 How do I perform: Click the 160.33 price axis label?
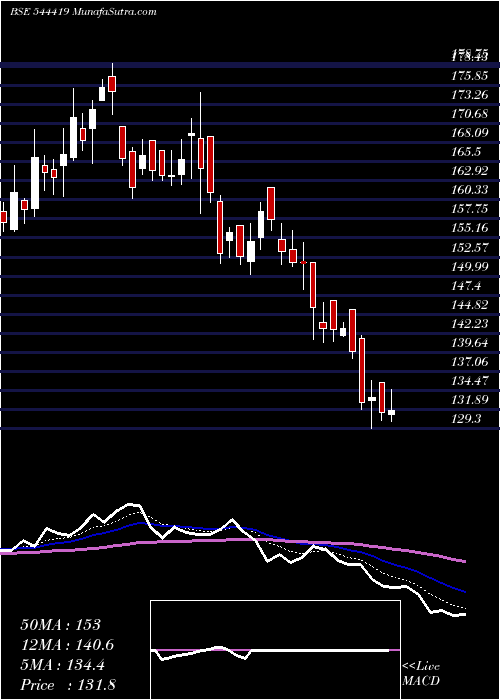(469, 191)
